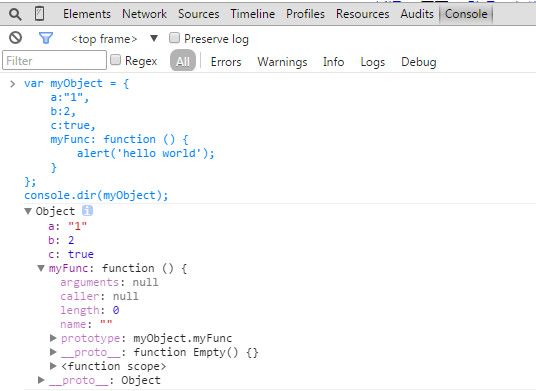Viewport: 536px width, 391px height.
Task: Filter console by Logs
Action: pos(373,62)
